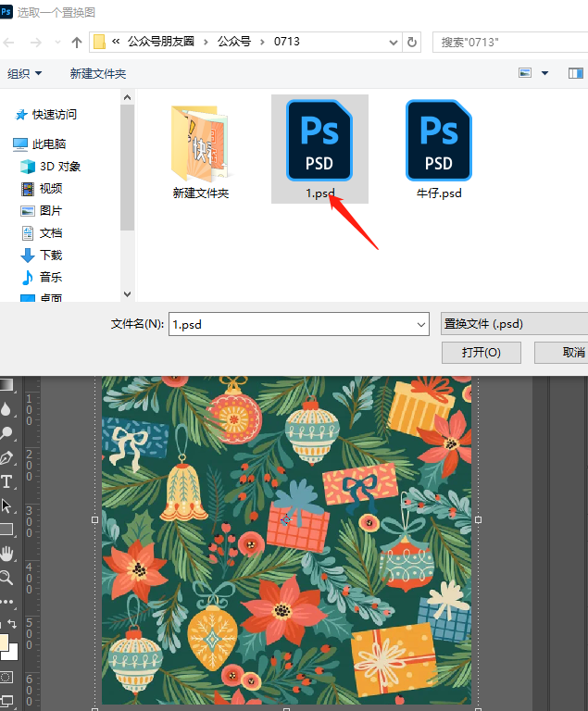Image resolution: width=588 pixels, height=711 pixels.
Task: Open the foreground color picker
Action: click(4, 642)
